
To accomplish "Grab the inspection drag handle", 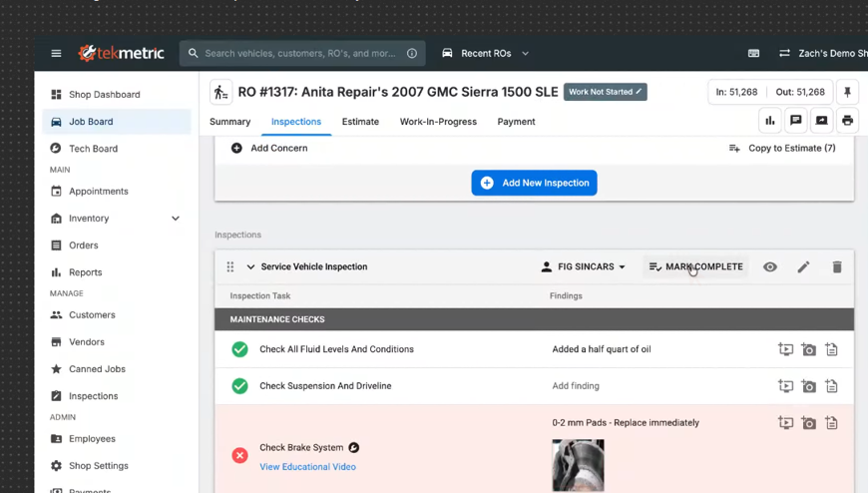I will (230, 267).
